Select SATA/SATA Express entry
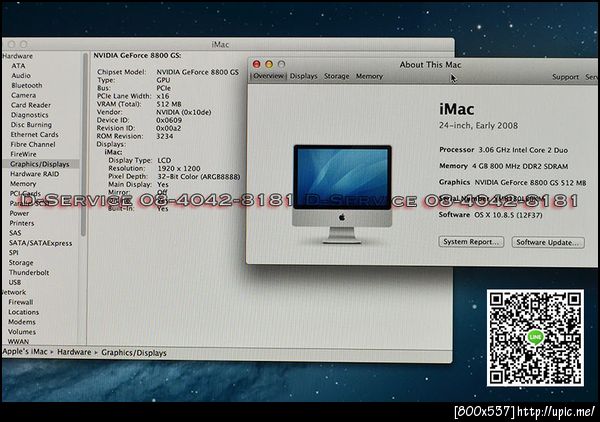Screen dimensions: 600x422 click(41, 243)
